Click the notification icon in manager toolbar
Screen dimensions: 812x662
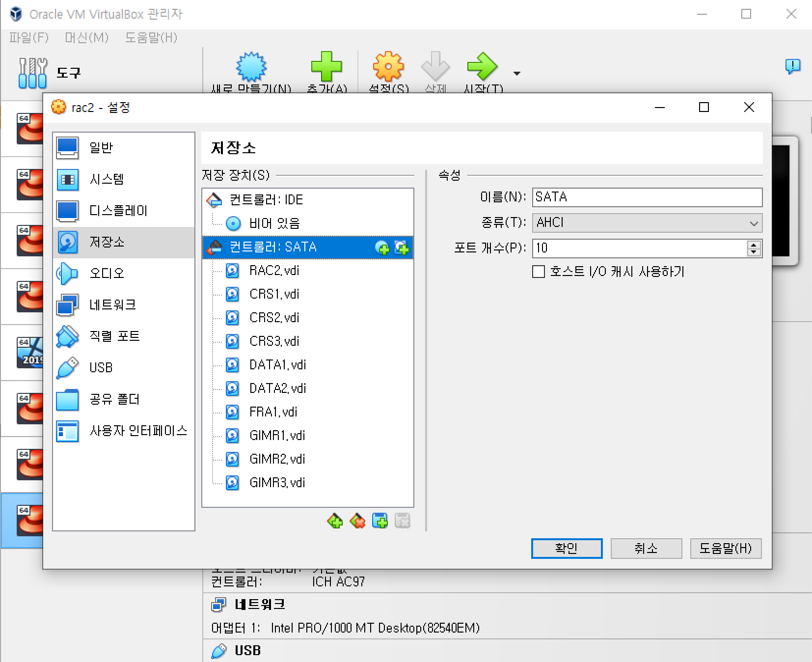[793, 66]
